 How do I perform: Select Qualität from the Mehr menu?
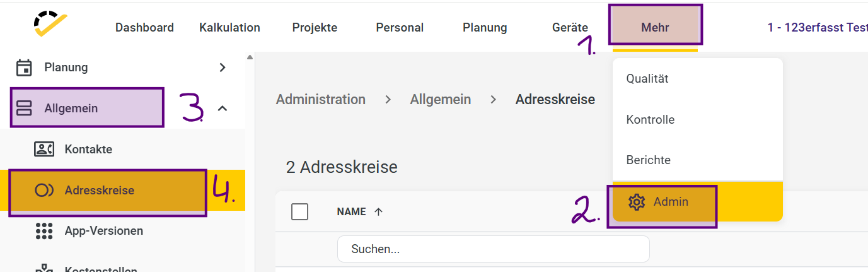coord(647,79)
